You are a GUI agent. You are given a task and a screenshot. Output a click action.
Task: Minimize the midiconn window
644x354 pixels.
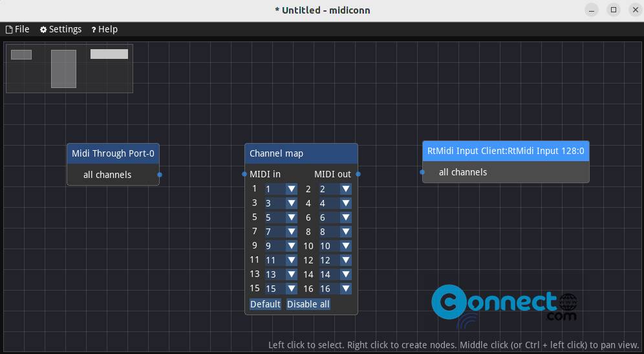click(592, 10)
